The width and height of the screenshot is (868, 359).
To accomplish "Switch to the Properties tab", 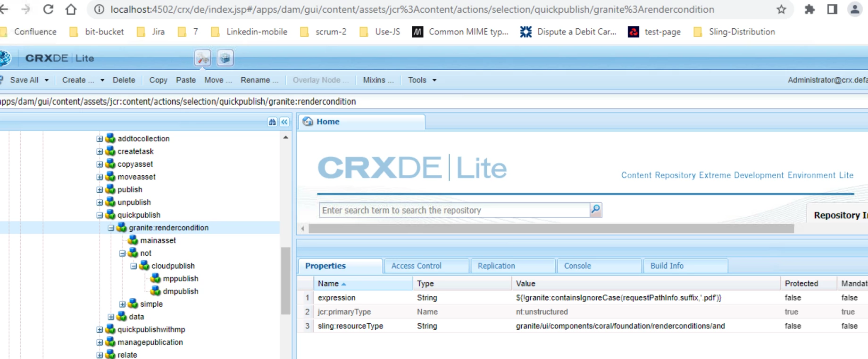I will point(340,266).
